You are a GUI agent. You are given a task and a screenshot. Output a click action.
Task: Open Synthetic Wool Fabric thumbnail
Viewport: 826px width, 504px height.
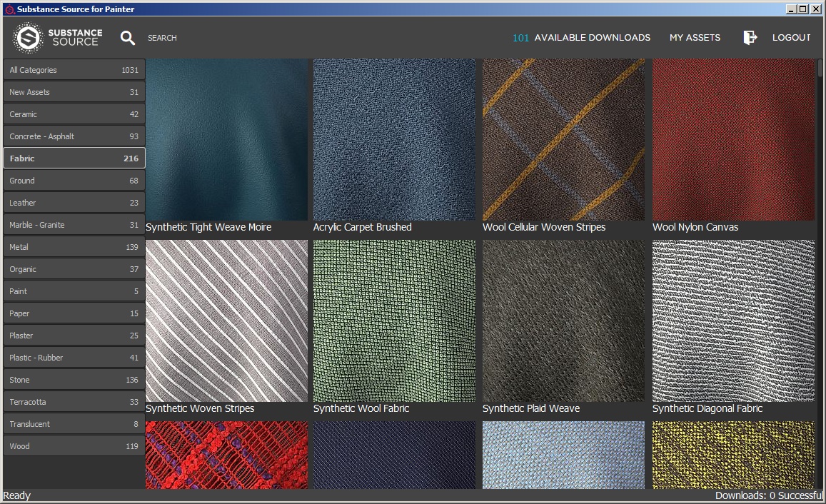click(394, 321)
